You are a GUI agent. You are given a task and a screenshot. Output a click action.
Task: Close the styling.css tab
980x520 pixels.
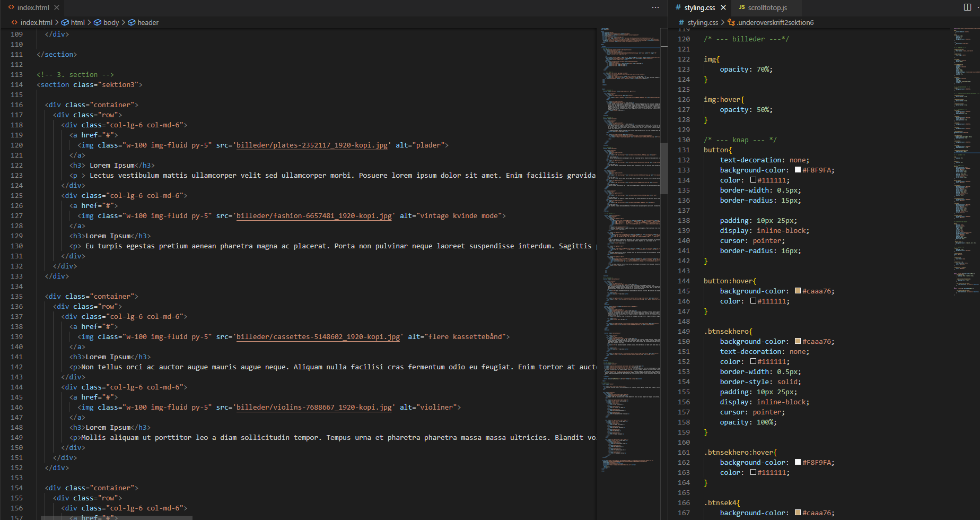pyautogui.click(x=723, y=7)
